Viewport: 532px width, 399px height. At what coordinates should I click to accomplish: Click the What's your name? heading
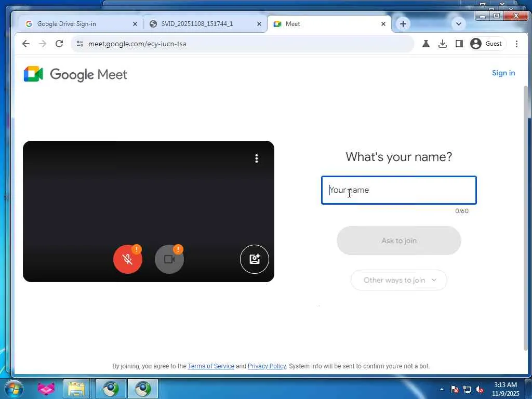point(399,157)
